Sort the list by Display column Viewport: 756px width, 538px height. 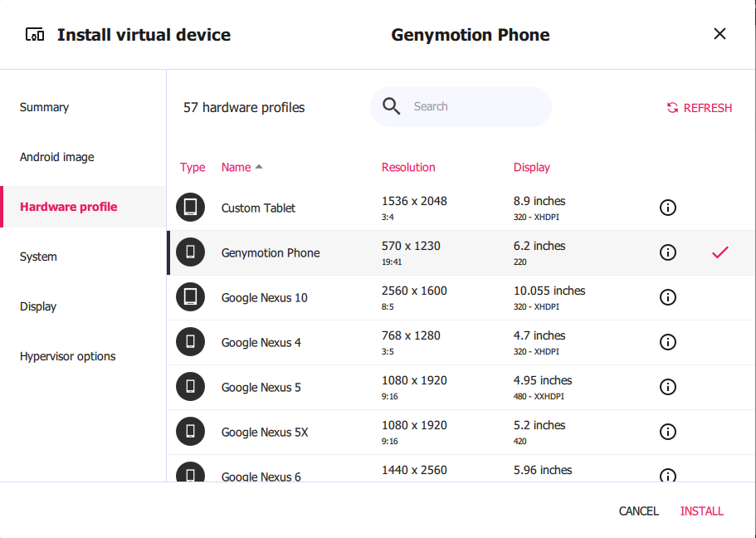[532, 168]
